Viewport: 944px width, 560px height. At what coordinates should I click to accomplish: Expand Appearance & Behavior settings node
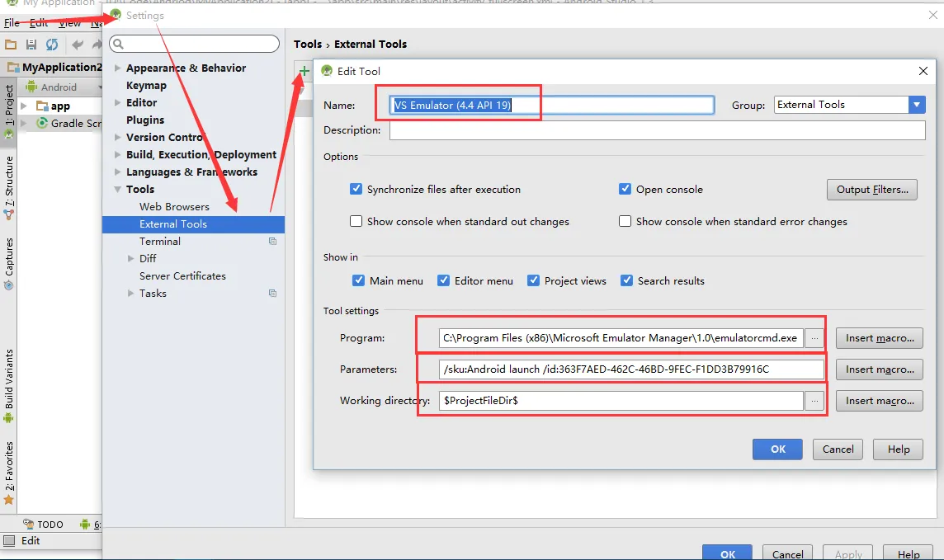click(x=117, y=68)
